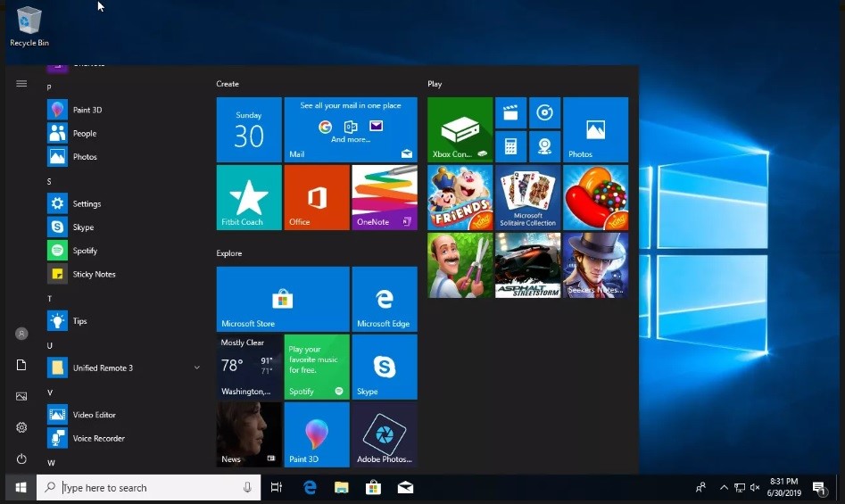This screenshot has width=845, height=504.
Task: Click the taskbar volume speaker icon
Action: point(756,488)
